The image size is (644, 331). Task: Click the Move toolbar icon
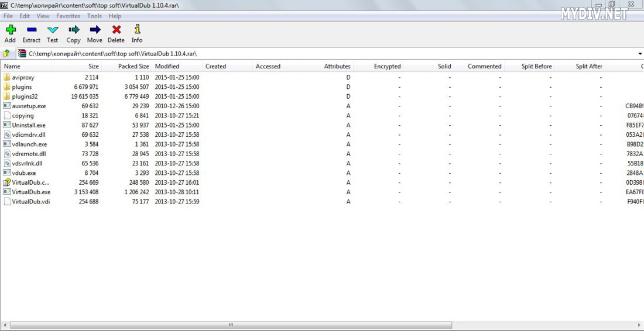(x=95, y=29)
